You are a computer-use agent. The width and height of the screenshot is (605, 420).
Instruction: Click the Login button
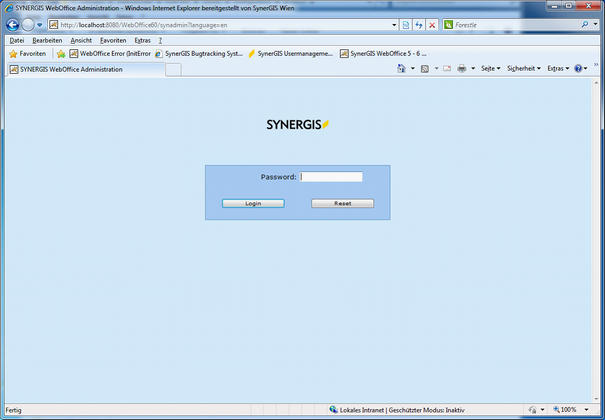coord(253,203)
